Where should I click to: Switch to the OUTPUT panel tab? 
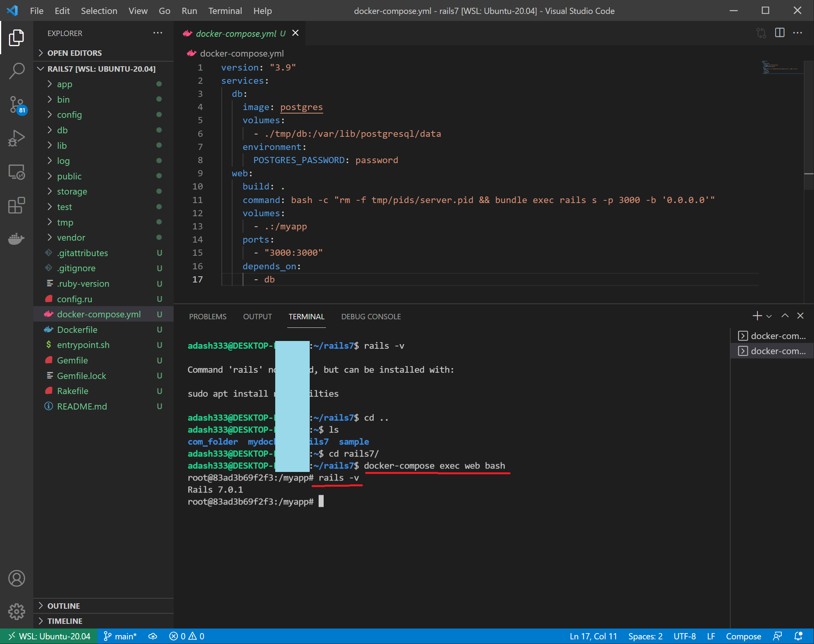pyautogui.click(x=257, y=317)
